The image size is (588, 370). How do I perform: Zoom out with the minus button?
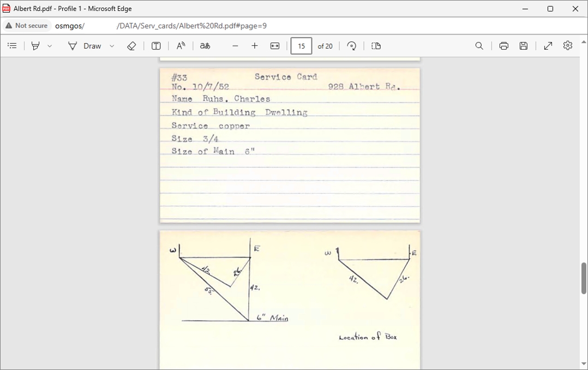(235, 46)
